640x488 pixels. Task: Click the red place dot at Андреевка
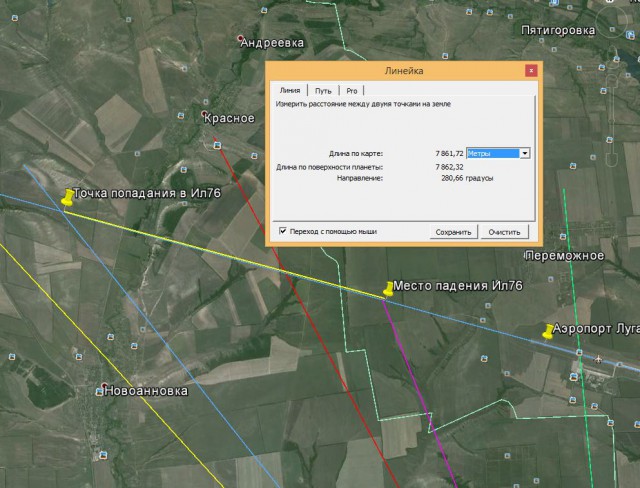coord(240,38)
